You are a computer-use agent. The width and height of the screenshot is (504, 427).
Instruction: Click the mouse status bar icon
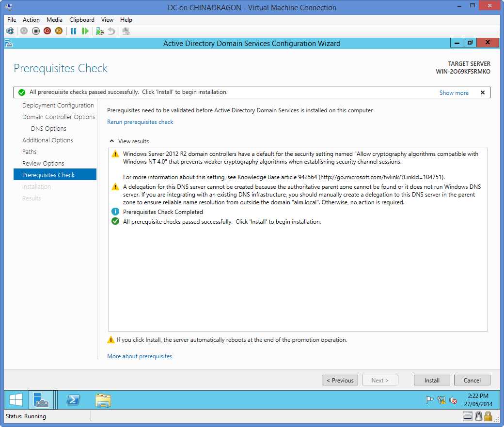coord(479,416)
